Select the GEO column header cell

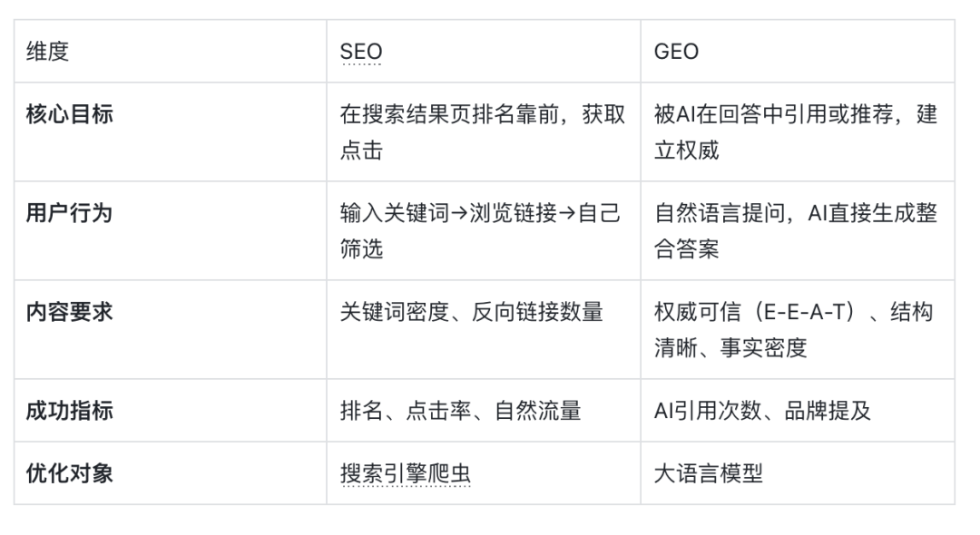click(798, 51)
